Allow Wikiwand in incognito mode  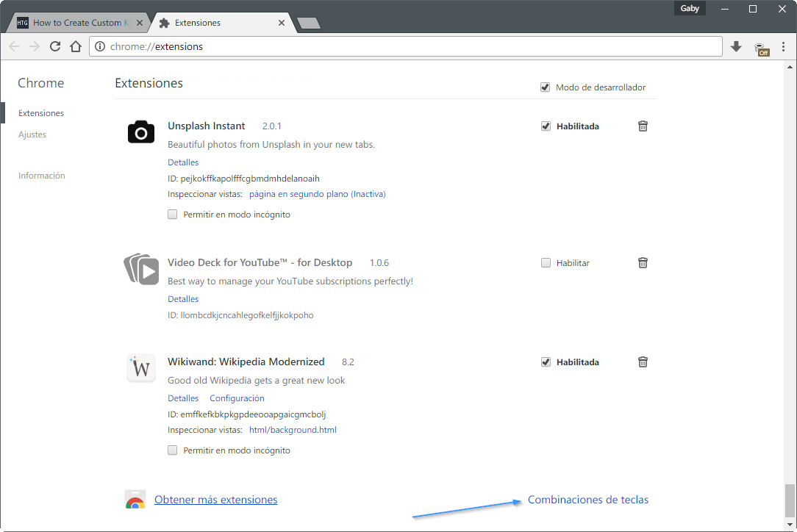172,450
